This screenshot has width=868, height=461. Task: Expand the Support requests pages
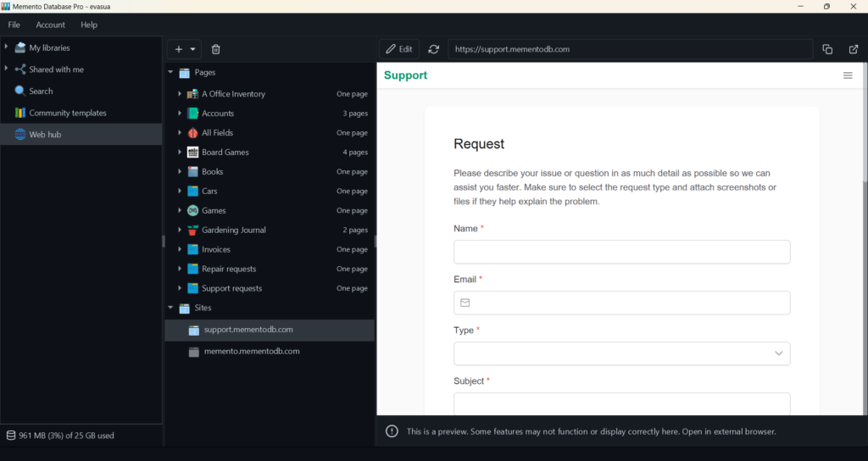tap(180, 288)
